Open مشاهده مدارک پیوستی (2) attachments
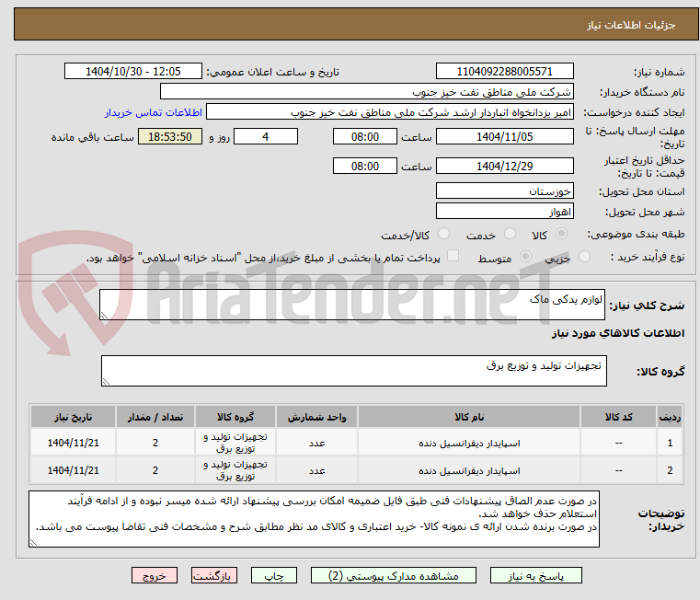The image size is (700, 600). (394, 575)
